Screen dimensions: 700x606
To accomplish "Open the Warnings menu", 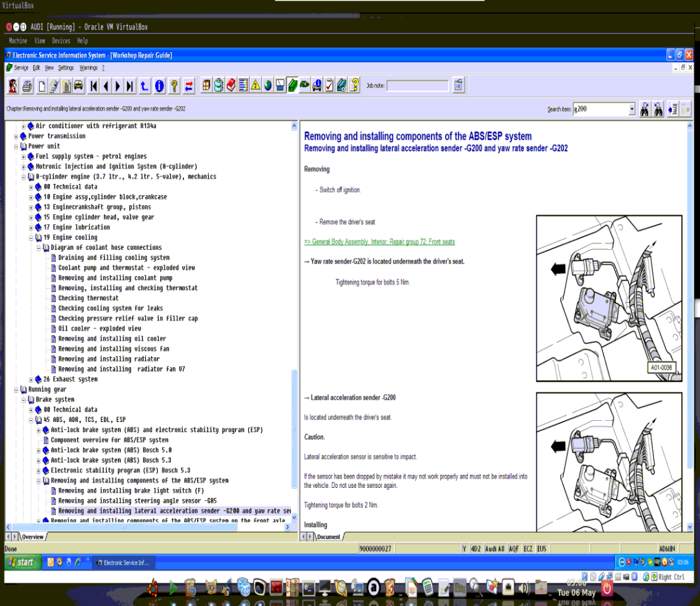I will coord(88,68).
